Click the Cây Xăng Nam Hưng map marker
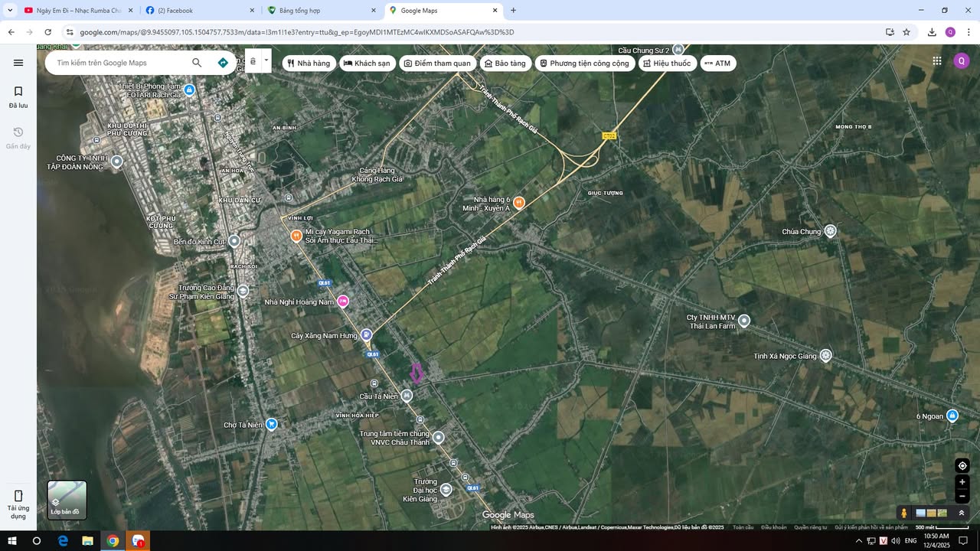This screenshot has width=980, height=551. 367,334
